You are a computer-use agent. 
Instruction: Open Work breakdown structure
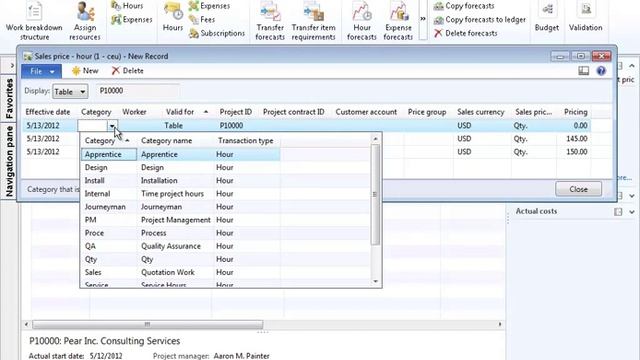click(34, 20)
